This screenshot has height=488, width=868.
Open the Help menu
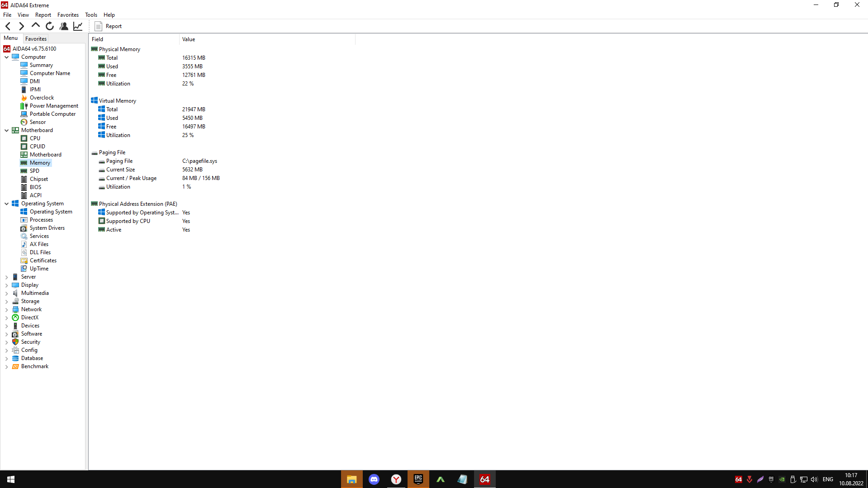[109, 15]
